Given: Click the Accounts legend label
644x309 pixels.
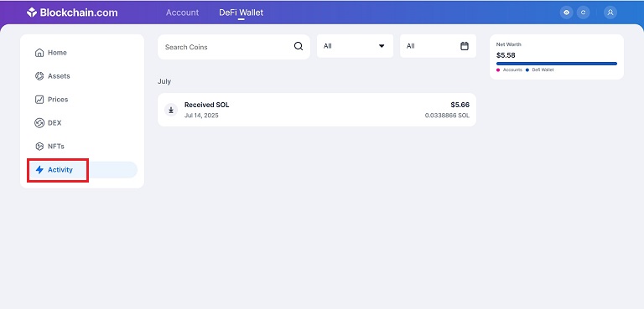Looking at the screenshot, I should [512, 70].
